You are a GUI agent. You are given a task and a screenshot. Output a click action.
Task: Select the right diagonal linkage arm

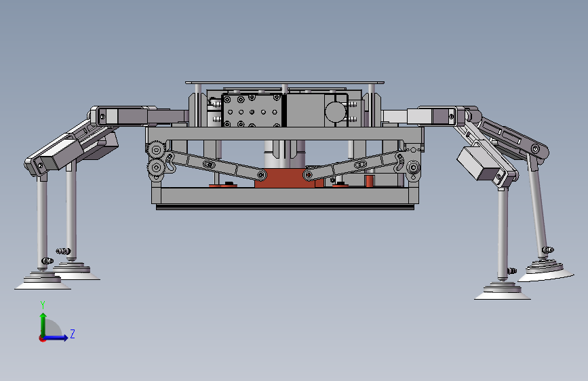[x=353, y=165]
